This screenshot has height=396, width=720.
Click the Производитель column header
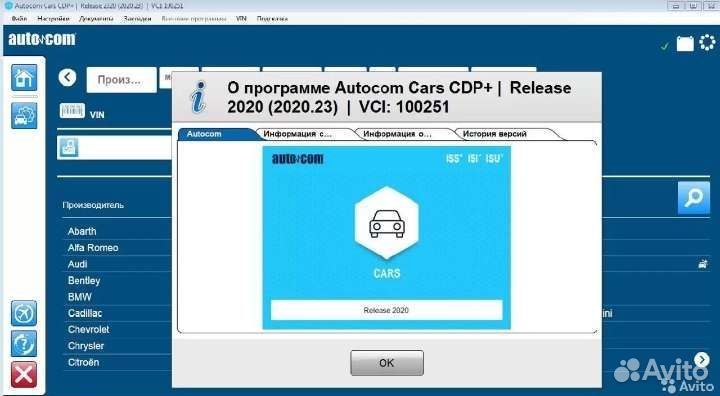(x=93, y=205)
